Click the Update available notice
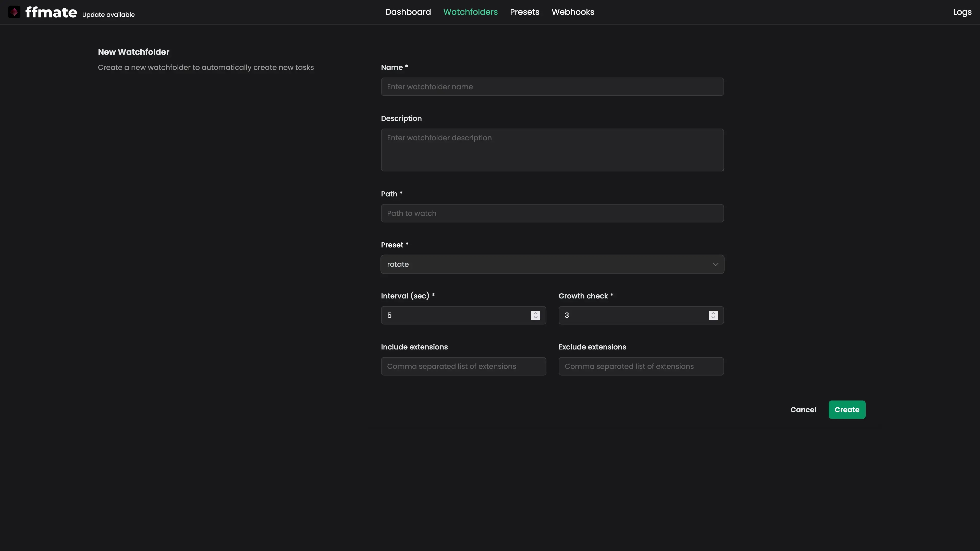The width and height of the screenshot is (980, 551). point(108,15)
